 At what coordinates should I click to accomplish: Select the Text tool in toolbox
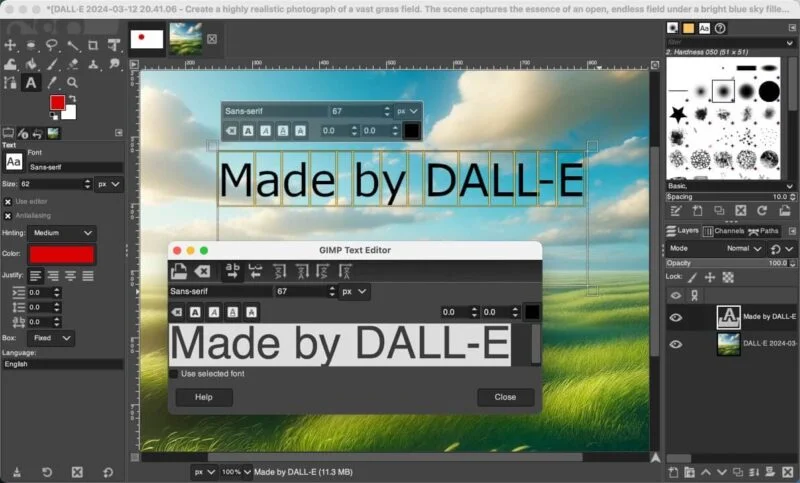[x=31, y=83]
